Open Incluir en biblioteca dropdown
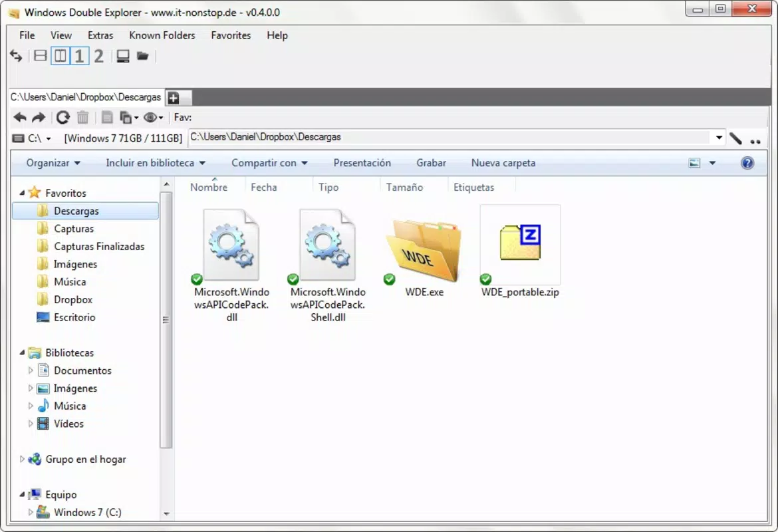 tap(156, 163)
